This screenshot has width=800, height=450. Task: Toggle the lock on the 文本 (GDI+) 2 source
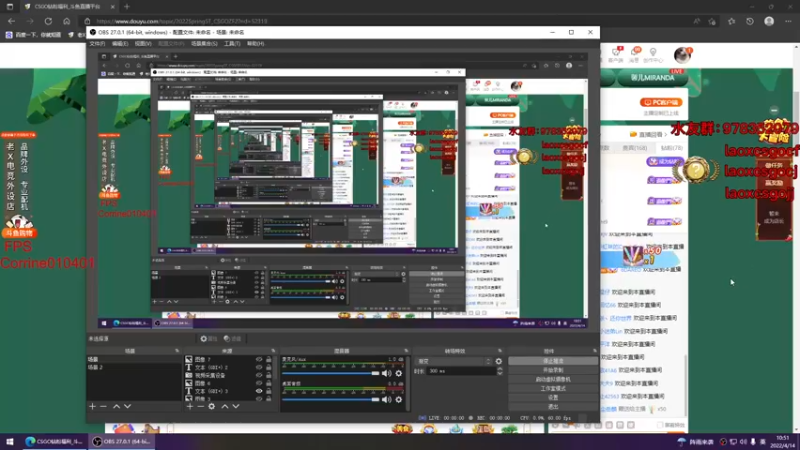[268, 367]
